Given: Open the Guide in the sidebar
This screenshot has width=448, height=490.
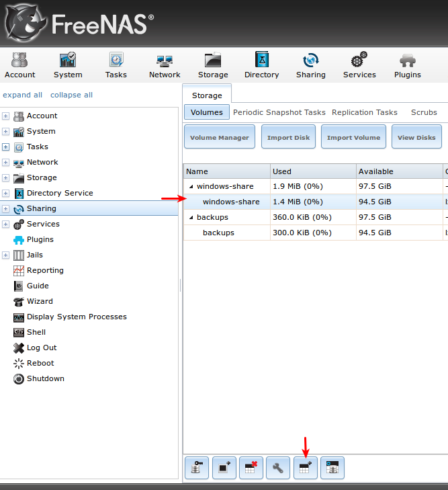Looking at the screenshot, I should pyautogui.click(x=38, y=286).
